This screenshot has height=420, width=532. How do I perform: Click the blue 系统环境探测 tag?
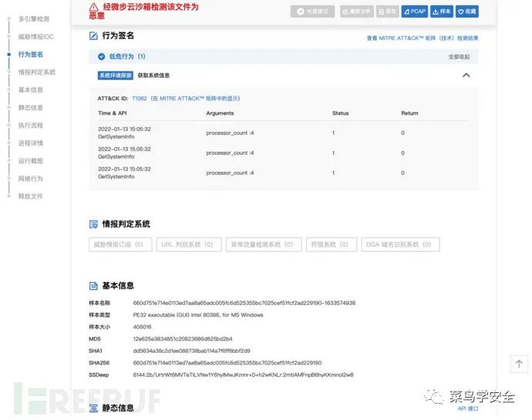(x=116, y=76)
